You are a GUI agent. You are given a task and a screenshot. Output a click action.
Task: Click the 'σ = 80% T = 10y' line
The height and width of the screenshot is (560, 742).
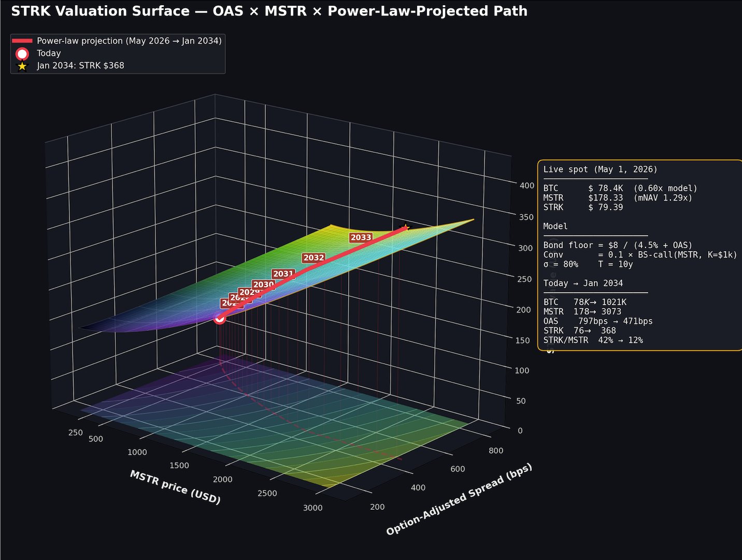tap(588, 264)
